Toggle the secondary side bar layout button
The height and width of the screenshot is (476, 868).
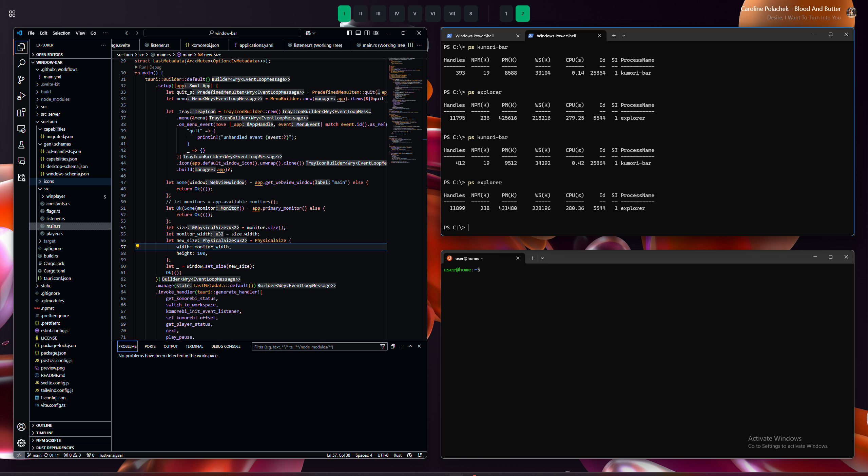coord(367,33)
